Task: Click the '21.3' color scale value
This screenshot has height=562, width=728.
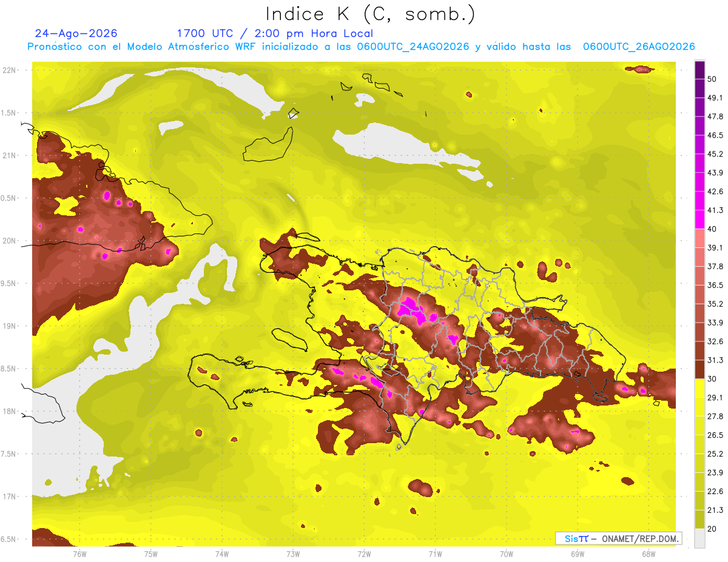Action: click(x=715, y=510)
